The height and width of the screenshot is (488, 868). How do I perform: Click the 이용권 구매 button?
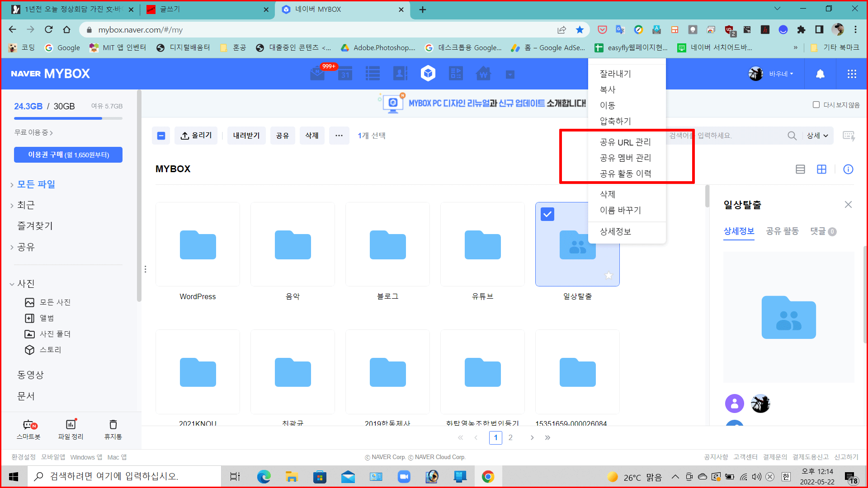point(68,155)
